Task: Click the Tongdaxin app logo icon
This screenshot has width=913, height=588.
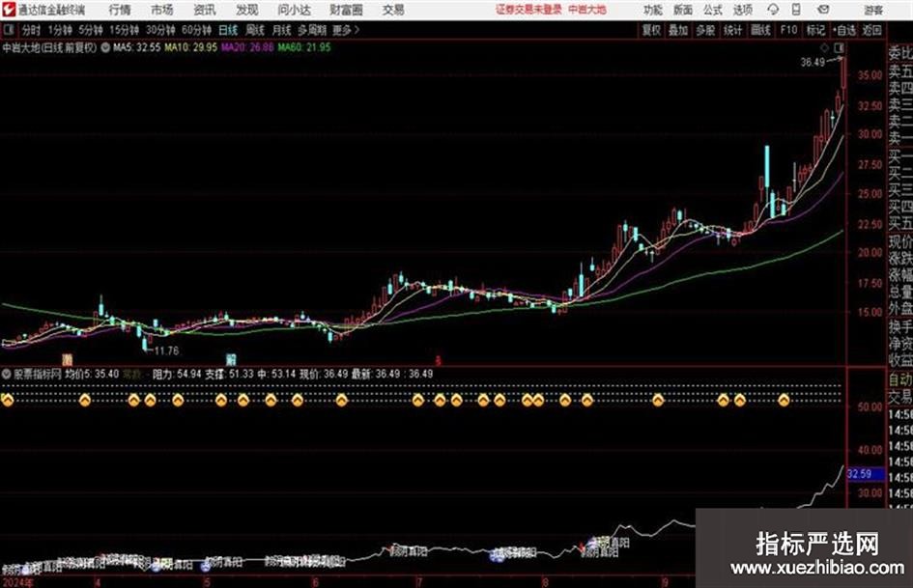Action: 8,10
